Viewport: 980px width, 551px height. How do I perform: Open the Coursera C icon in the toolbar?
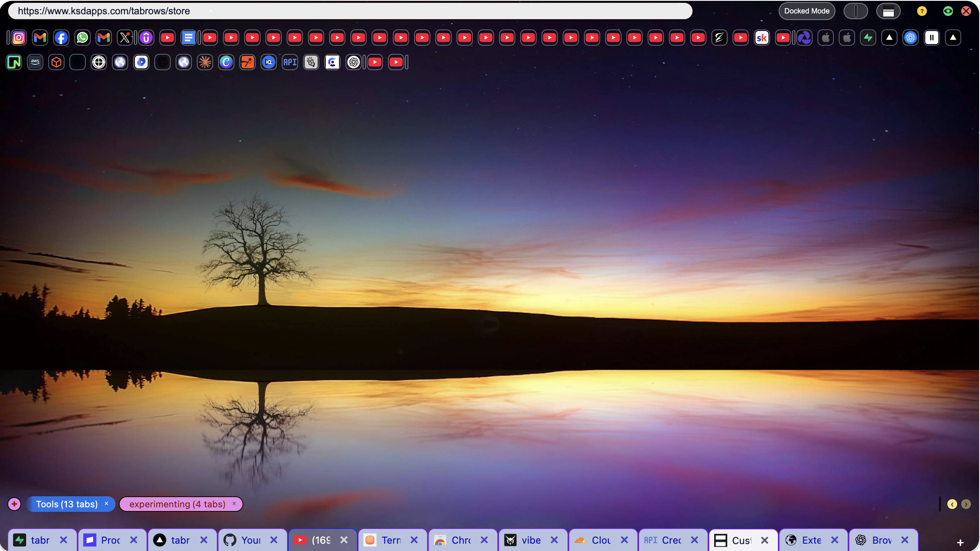(x=226, y=62)
